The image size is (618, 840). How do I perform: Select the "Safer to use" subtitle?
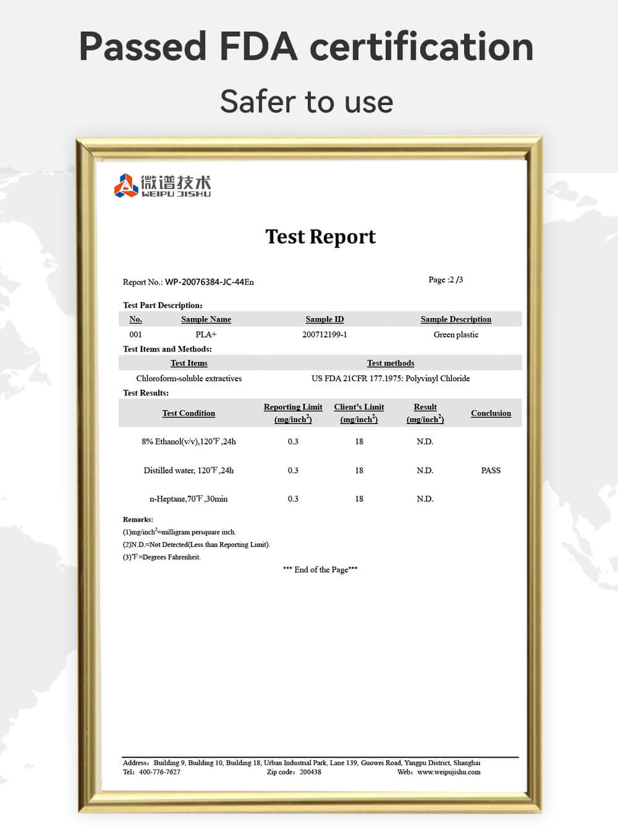tap(307, 101)
